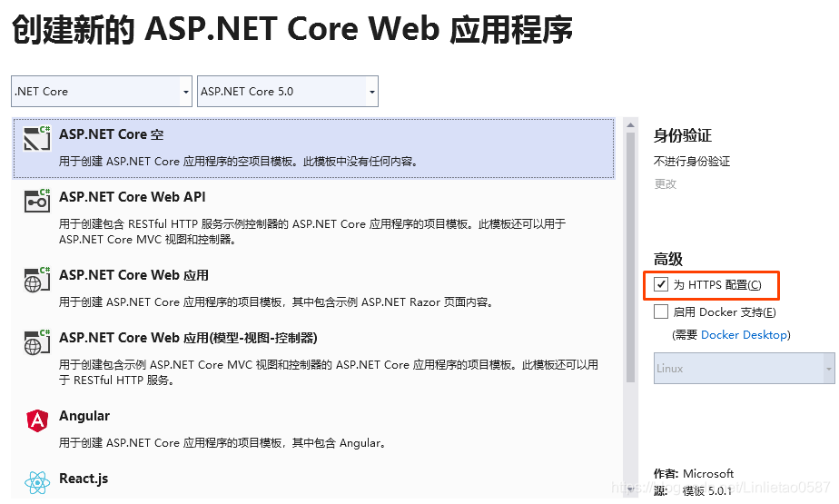Screen dimensions: 839x504
Task: Click the 身份验证 section heading
Action: tap(682, 136)
